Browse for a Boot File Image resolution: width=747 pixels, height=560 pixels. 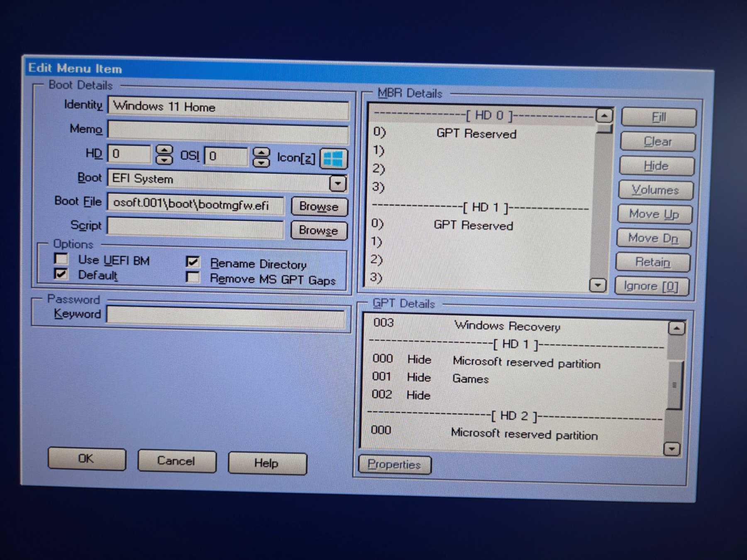pos(319,207)
